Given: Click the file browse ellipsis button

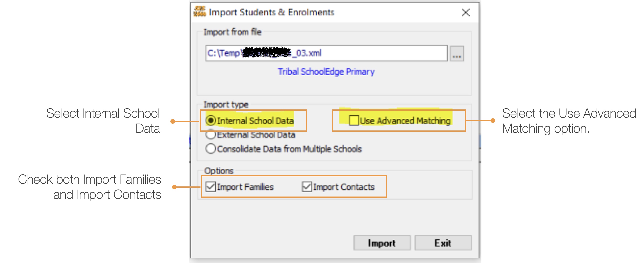Looking at the screenshot, I should tap(457, 53).
